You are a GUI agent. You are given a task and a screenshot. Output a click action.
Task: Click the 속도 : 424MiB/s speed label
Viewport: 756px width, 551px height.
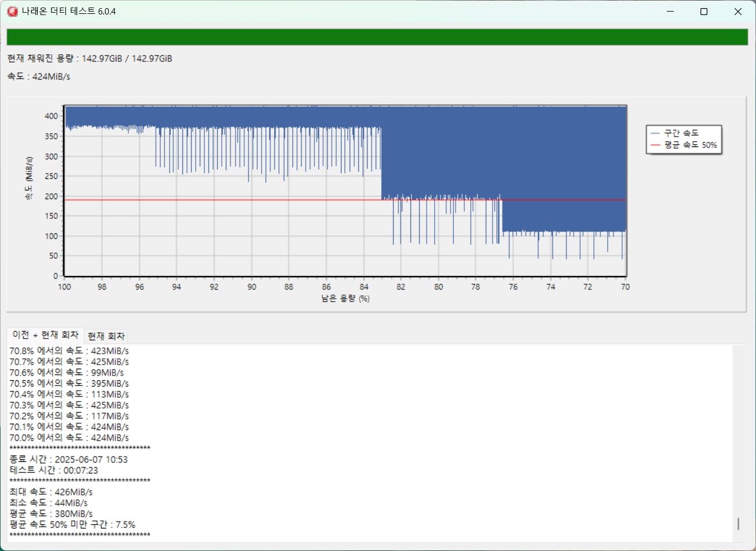click(39, 77)
